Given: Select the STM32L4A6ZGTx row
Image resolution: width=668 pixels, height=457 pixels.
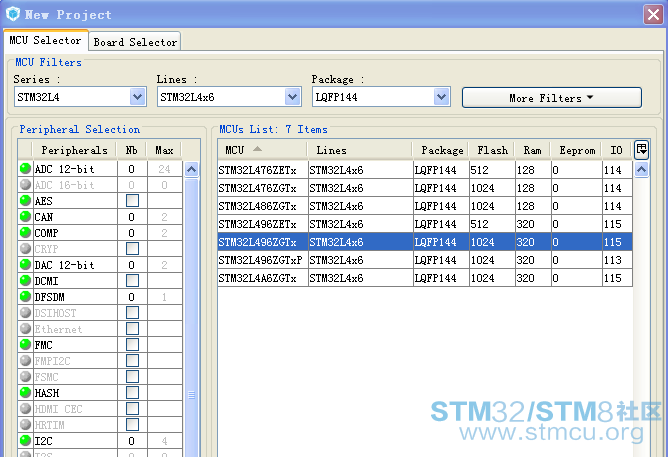Looking at the screenshot, I should pos(425,278).
